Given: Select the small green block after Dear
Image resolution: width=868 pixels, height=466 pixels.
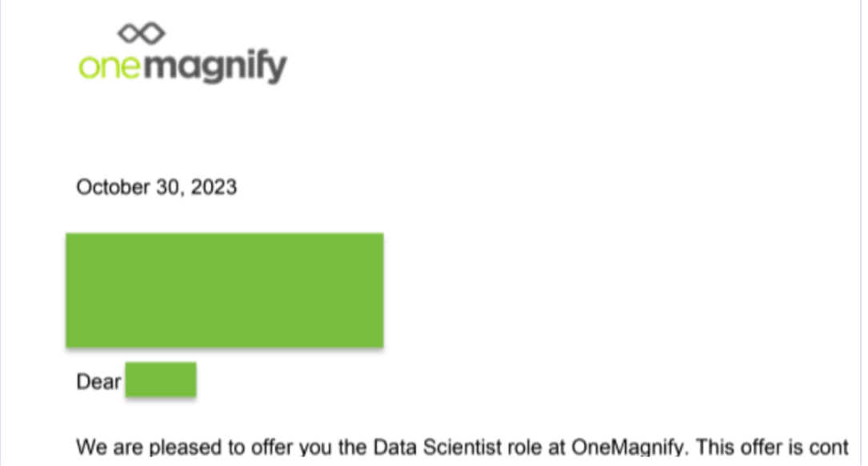Looking at the screenshot, I should (161, 379).
